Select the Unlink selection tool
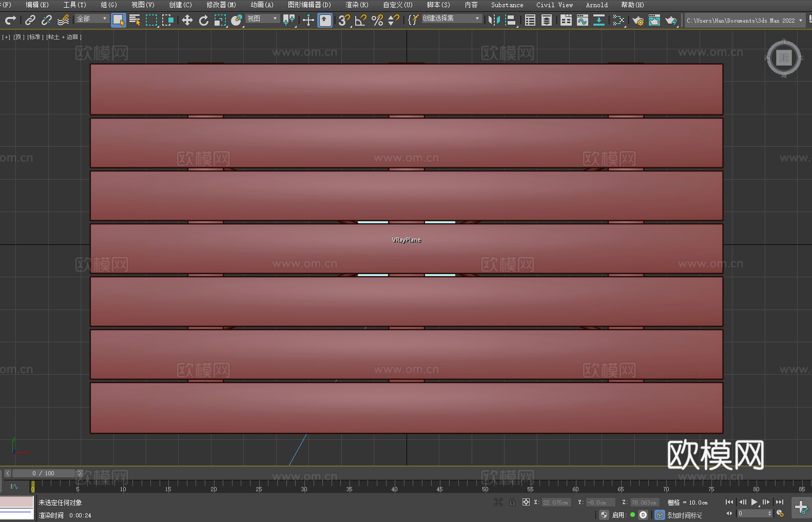This screenshot has width=812, height=522. (47, 20)
